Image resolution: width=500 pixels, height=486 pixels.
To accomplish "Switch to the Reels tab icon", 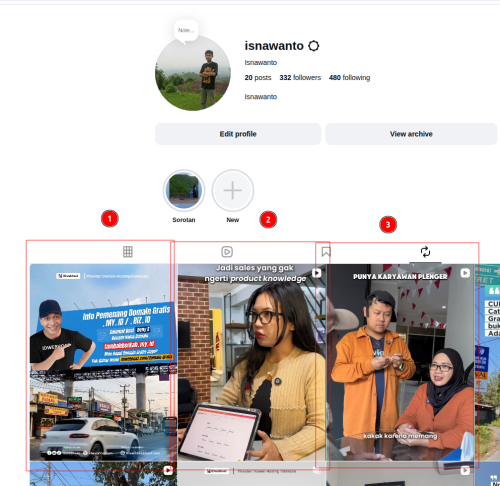I will pos(227,252).
